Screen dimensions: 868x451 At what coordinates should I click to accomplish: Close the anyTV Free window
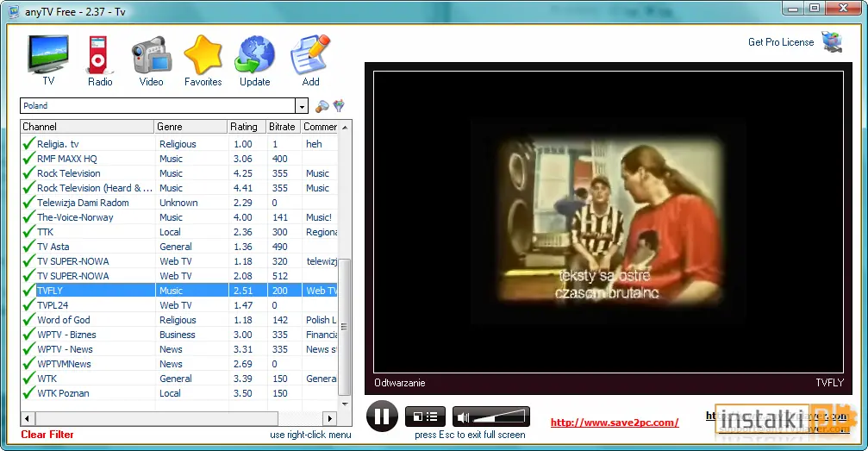[x=843, y=9]
